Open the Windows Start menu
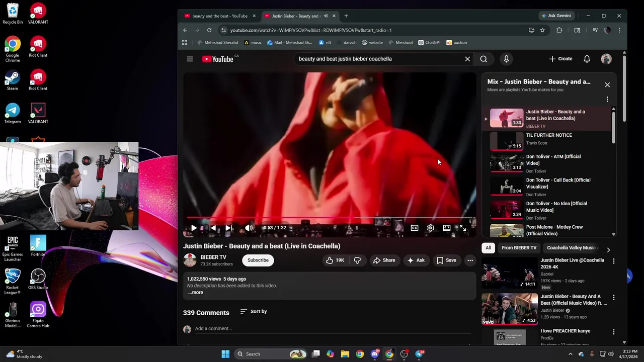Image resolution: width=644 pixels, height=362 pixels. 225,354
